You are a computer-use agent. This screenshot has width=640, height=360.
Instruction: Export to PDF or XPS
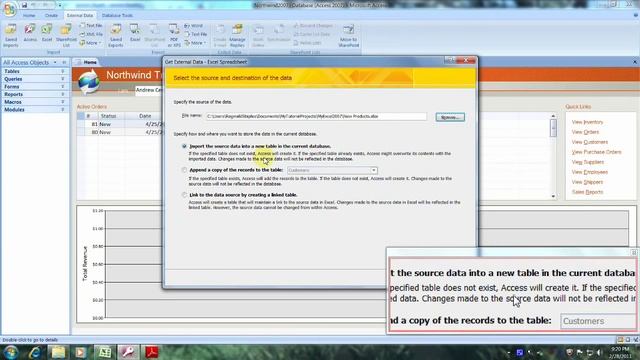click(174, 36)
